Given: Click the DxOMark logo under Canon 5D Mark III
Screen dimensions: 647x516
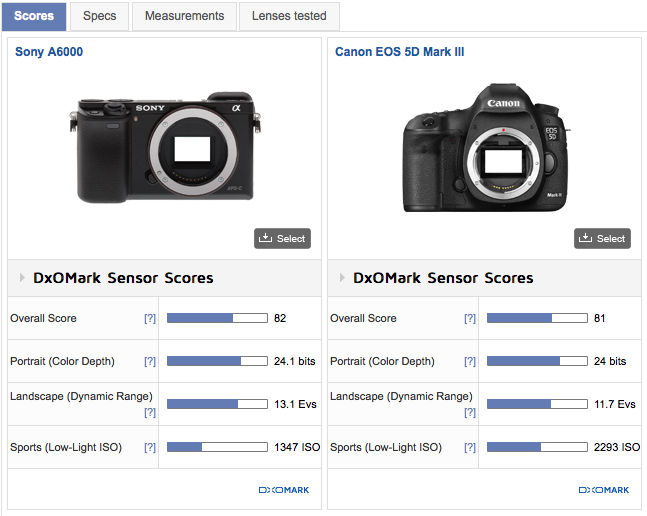Looking at the screenshot, I should (604, 490).
